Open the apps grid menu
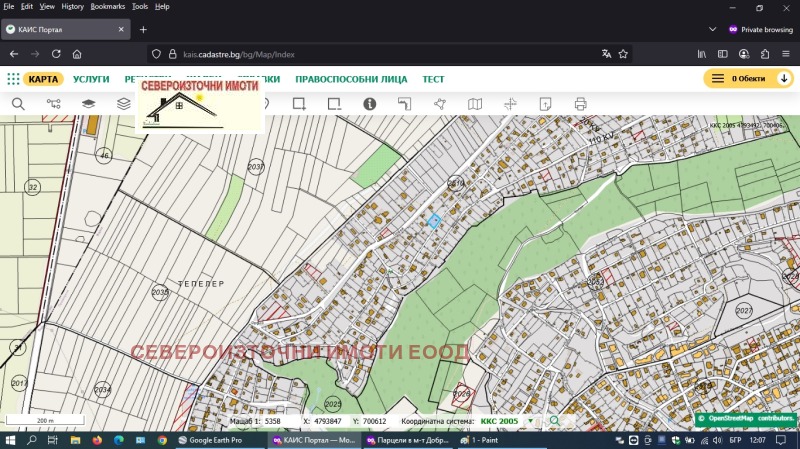Viewport: 800px width, 449px height. point(13,79)
